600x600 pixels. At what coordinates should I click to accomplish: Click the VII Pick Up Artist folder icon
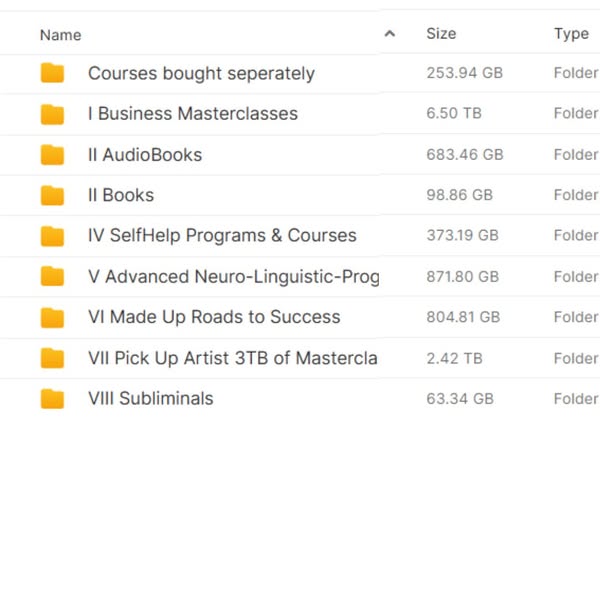coord(52,358)
